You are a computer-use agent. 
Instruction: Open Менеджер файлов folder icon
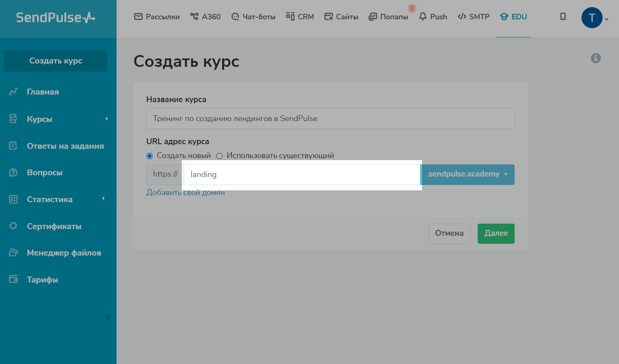click(x=13, y=253)
